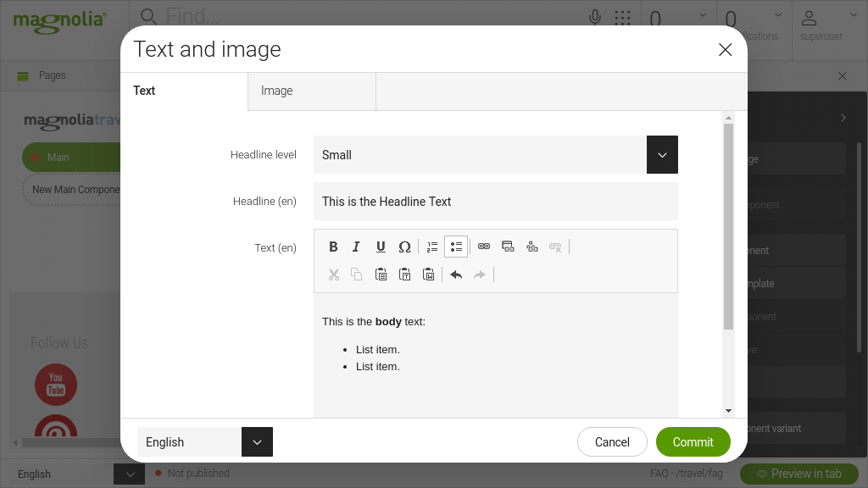Toggle bold formatting in text editor

coord(332,247)
